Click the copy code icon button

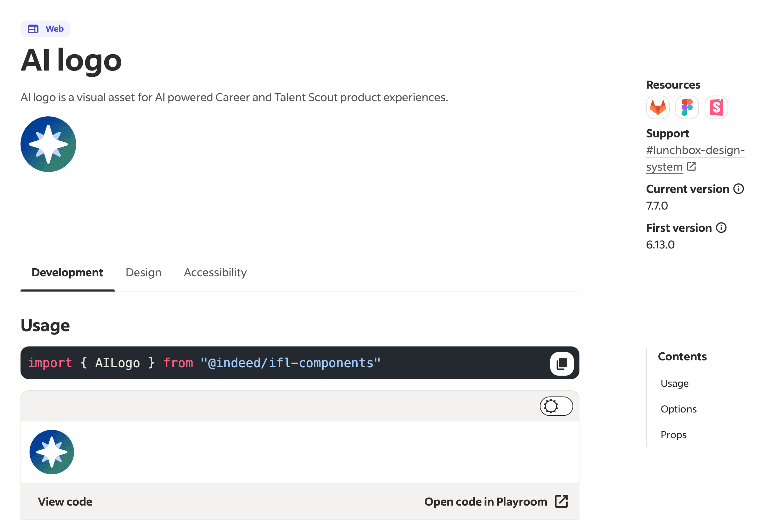pyautogui.click(x=562, y=363)
